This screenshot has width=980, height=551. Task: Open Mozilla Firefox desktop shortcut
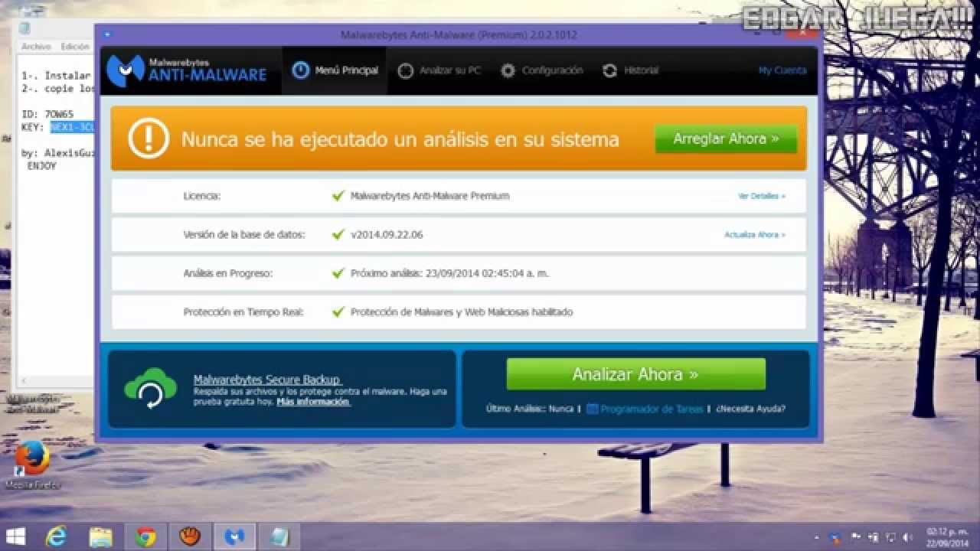point(32,465)
